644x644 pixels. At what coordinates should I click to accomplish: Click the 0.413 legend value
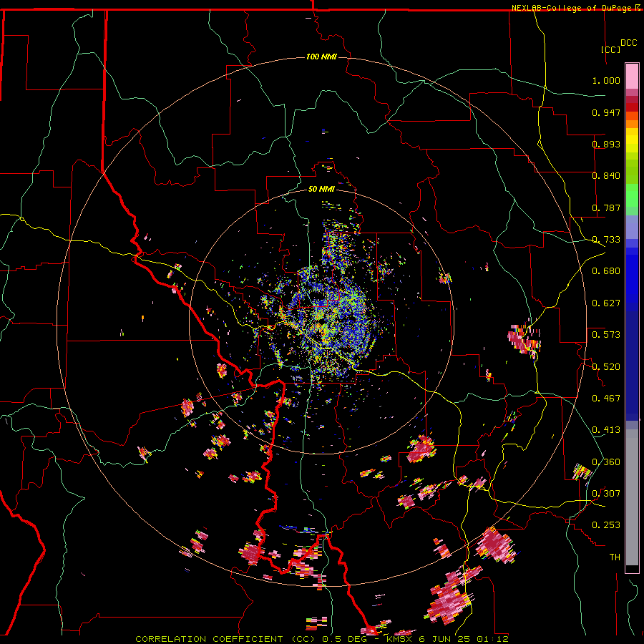606,430
